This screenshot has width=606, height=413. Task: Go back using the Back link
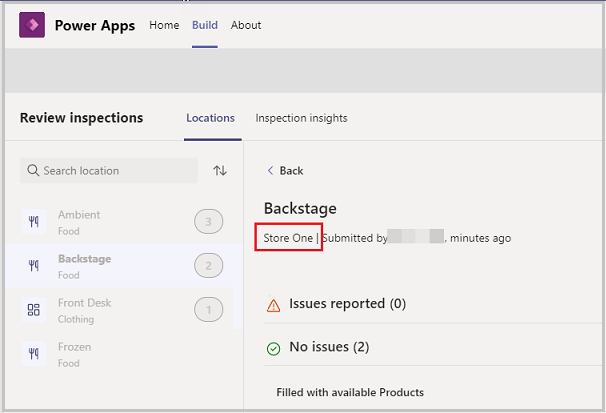(285, 171)
